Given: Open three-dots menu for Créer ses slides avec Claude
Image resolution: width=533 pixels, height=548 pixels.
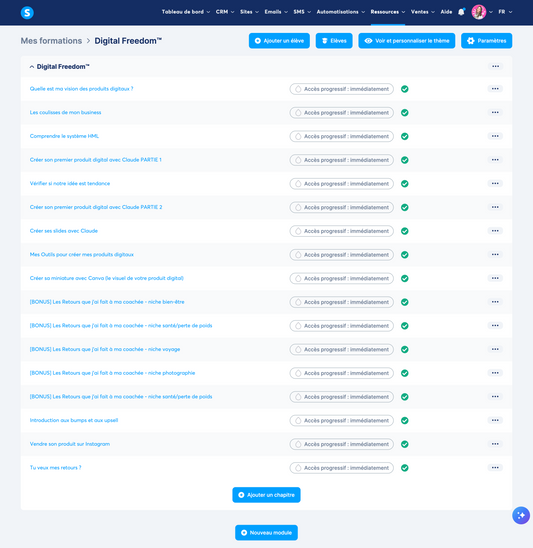Looking at the screenshot, I should [x=495, y=231].
